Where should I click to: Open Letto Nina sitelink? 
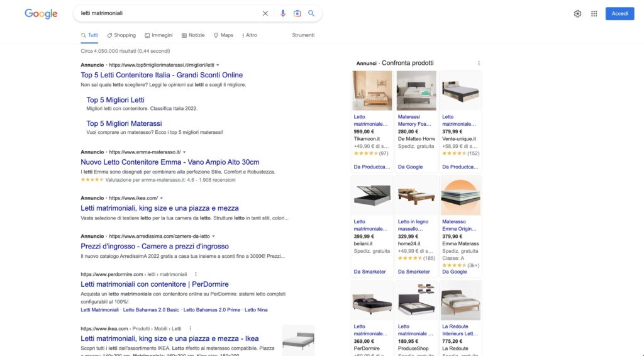coord(256,310)
